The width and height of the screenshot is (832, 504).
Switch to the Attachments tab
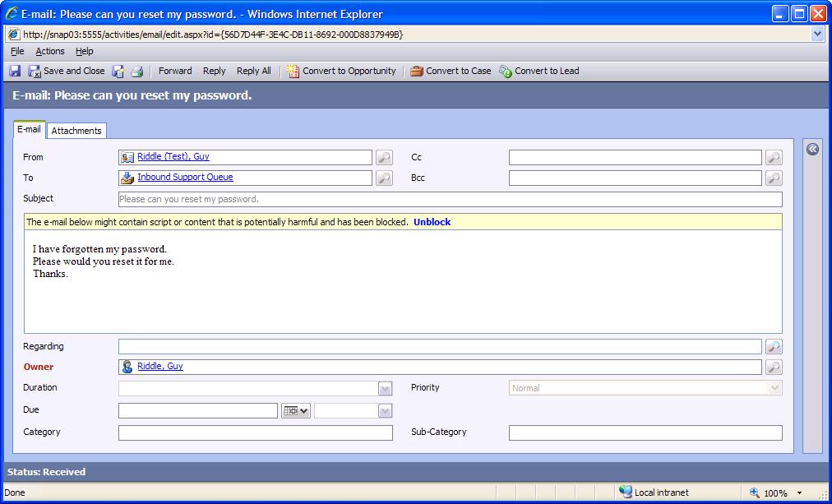76,130
